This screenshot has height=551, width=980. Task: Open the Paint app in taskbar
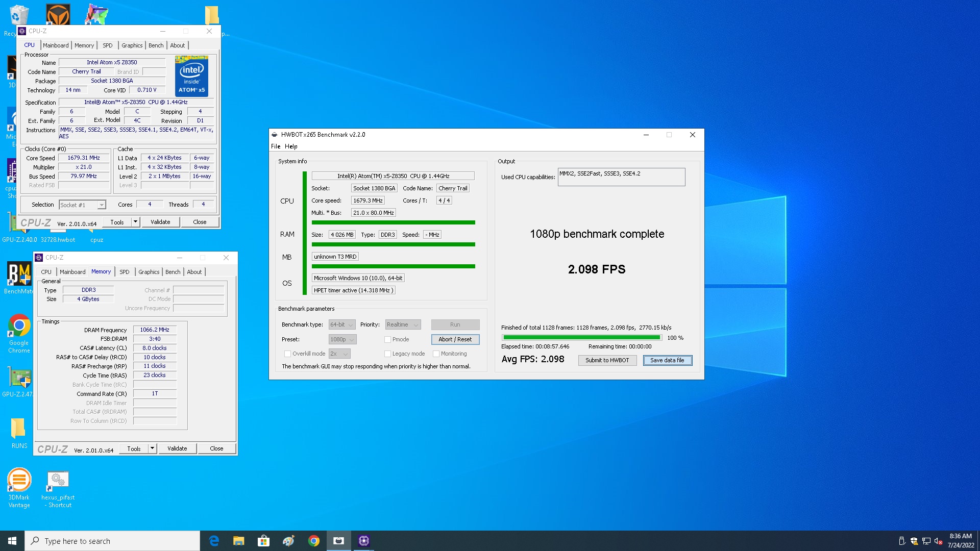(x=288, y=541)
